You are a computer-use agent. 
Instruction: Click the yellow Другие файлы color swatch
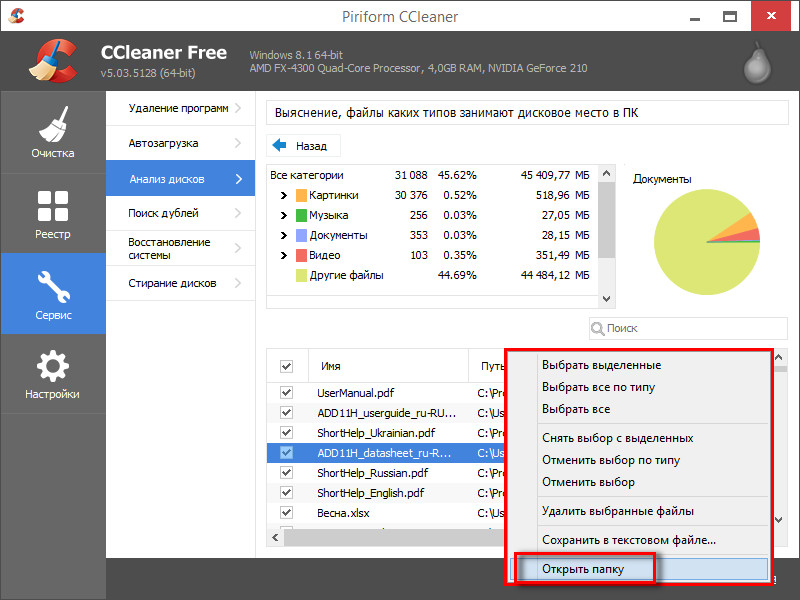pos(302,276)
